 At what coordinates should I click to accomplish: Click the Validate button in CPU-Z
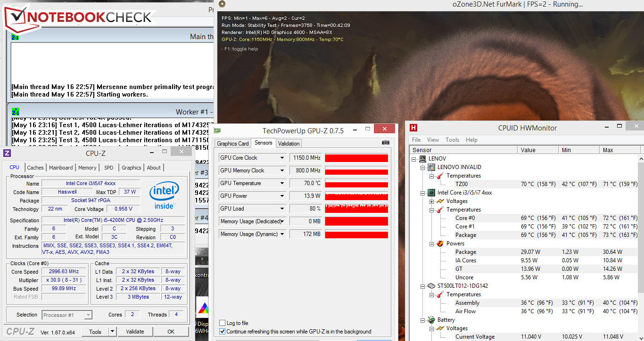click(x=135, y=332)
